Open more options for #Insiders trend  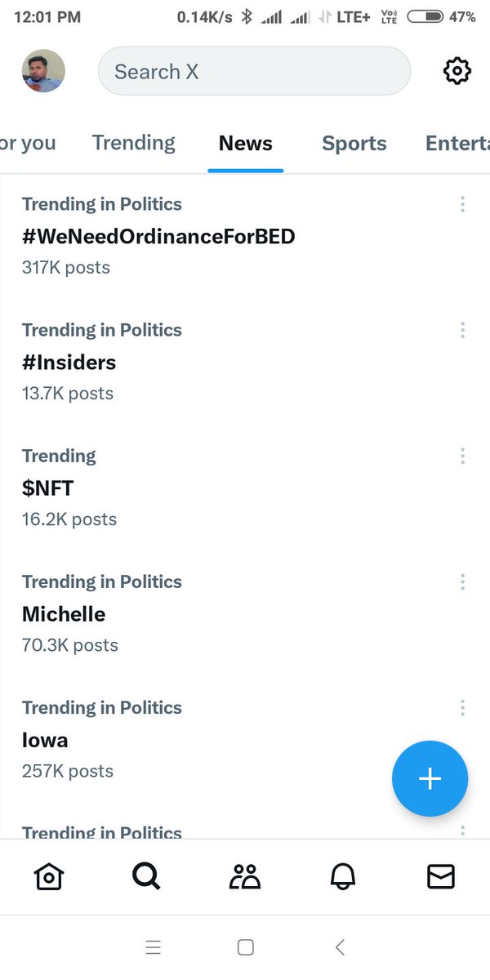[x=462, y=330]
